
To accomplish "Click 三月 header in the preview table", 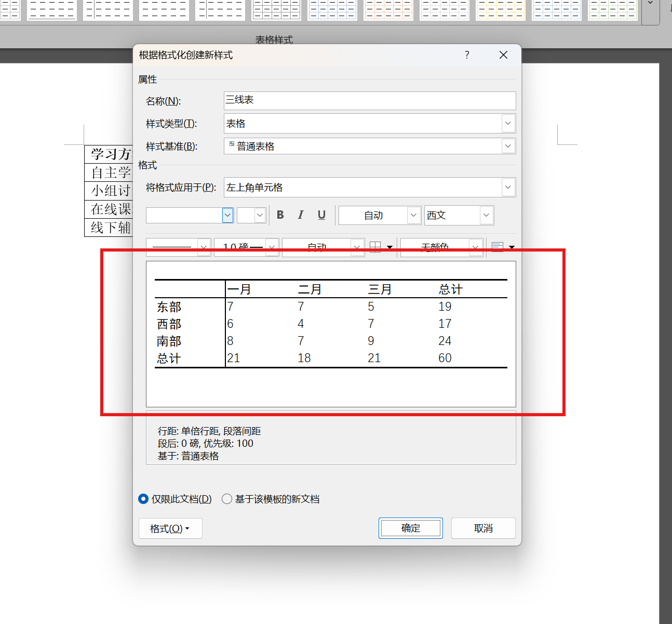I will coord(380,289).
